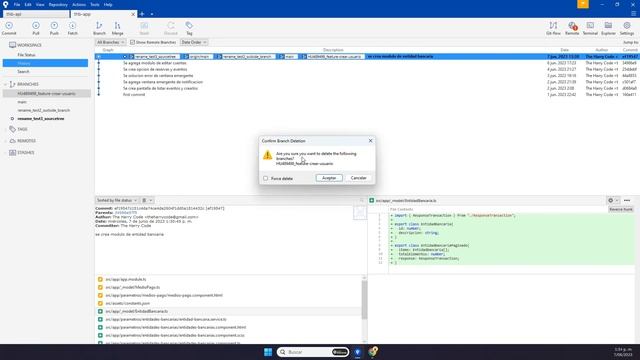Open the All Branches dropdown

point(110,42)
